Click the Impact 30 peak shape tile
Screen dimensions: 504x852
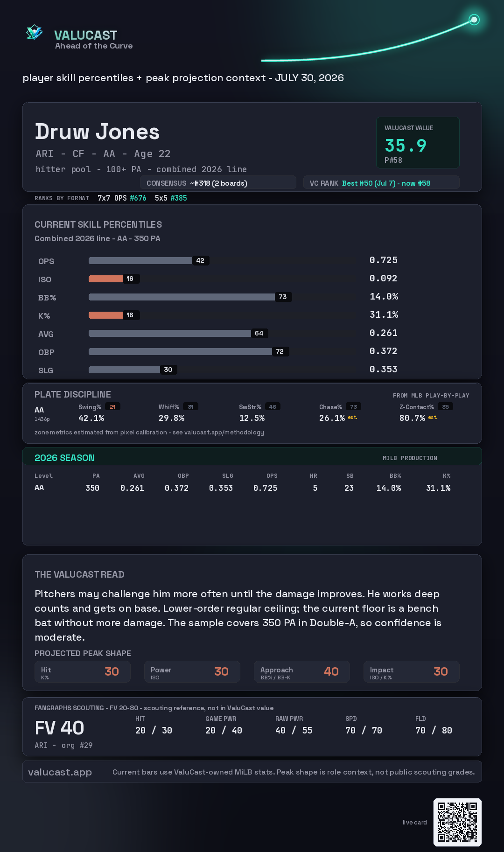coord(412,672)
